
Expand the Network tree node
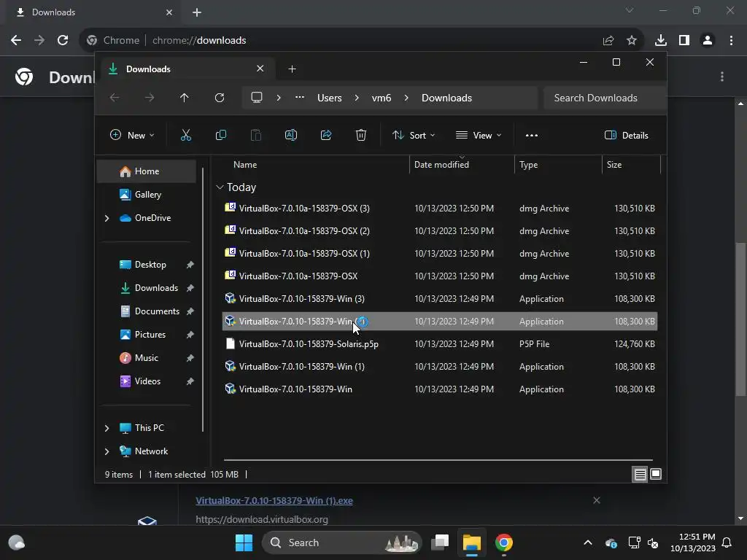point(107,451)
